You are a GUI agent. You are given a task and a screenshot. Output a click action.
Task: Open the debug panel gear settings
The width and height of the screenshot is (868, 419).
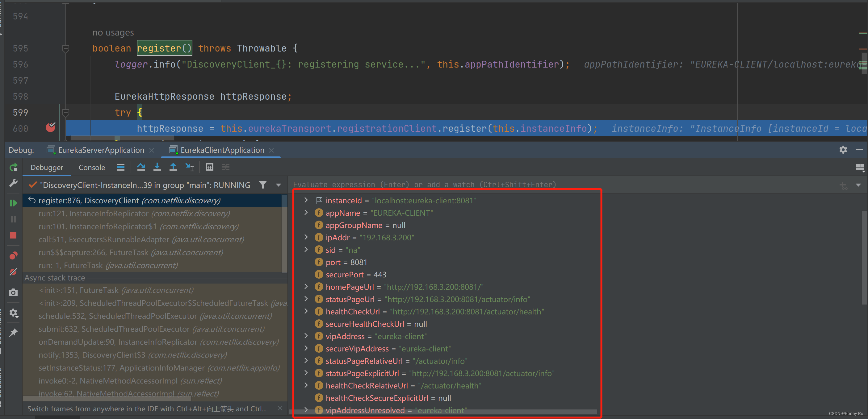click(843, 150)
